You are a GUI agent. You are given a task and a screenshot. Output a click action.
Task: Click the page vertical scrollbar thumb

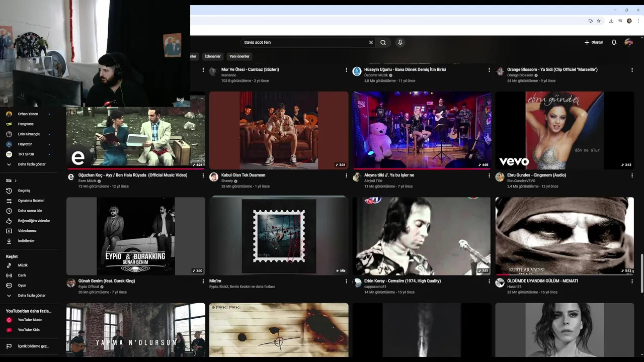point(641,274)
